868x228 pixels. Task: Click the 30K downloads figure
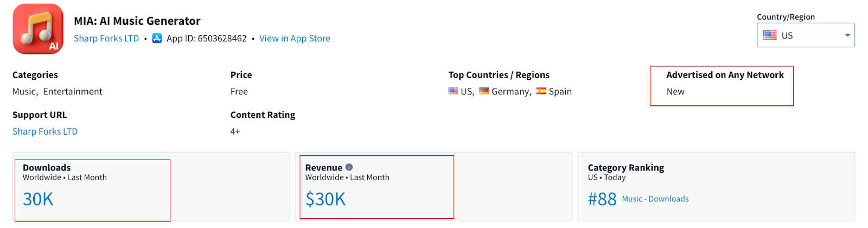(38, 199)
